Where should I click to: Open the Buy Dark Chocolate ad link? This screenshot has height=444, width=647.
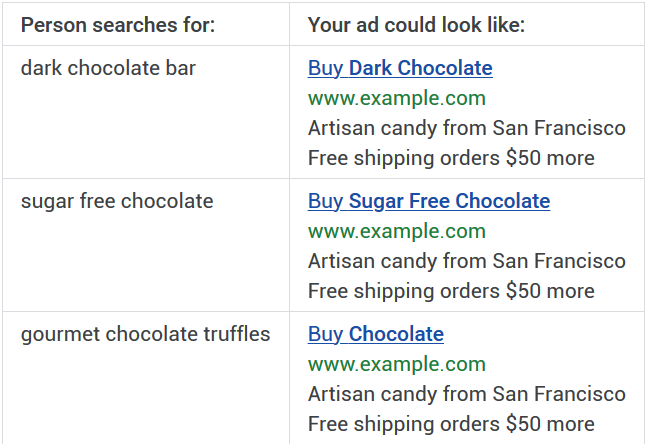pyautogui.click(x=400, y=68)
